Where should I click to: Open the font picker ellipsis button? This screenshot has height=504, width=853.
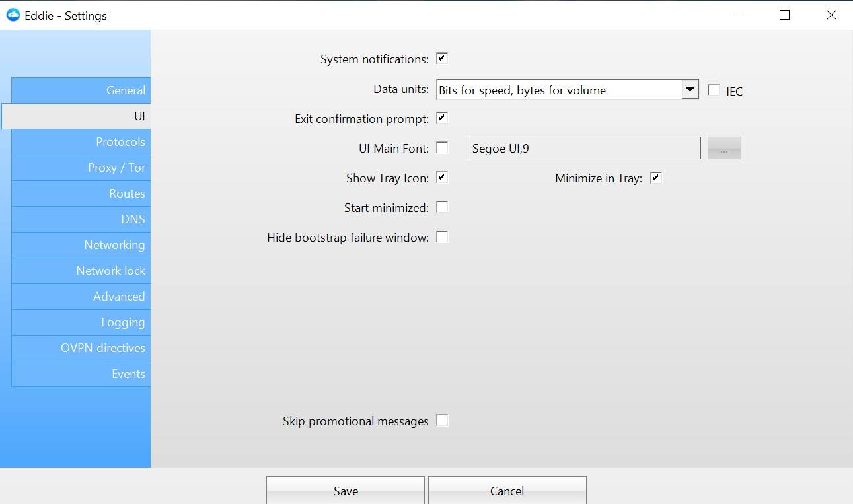(724, 148)
